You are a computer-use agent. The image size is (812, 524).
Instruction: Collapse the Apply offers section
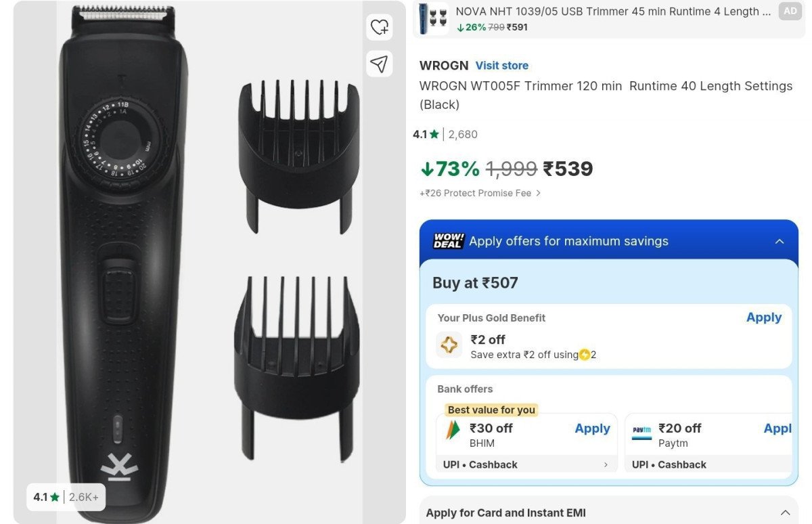click(780, 242)
